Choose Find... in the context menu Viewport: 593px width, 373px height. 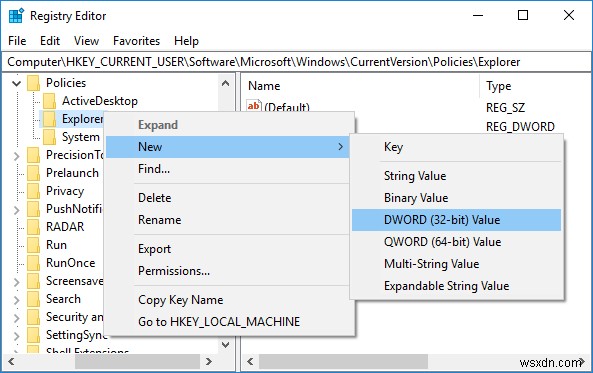click(x=227, y=169)
